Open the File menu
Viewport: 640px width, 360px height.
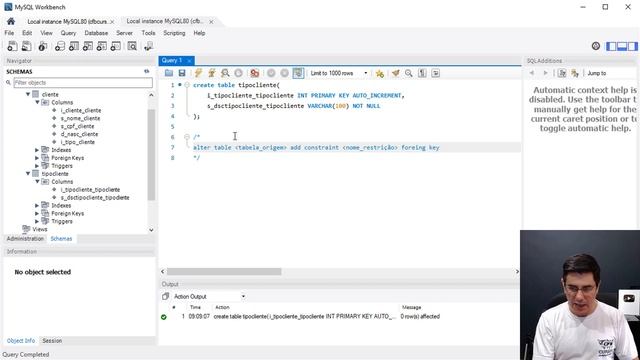point(9,33)
